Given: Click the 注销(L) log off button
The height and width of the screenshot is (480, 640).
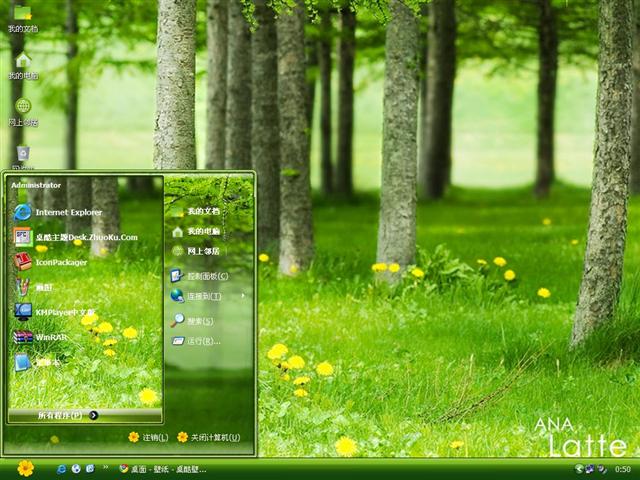Looking at the screenshot, I should [148, 437].
